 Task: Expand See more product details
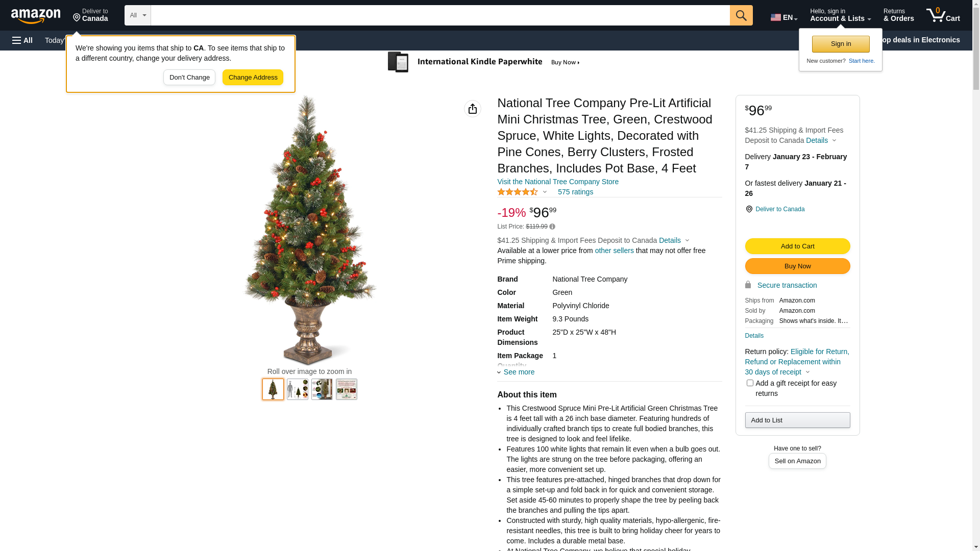click(x=516, y=372)
